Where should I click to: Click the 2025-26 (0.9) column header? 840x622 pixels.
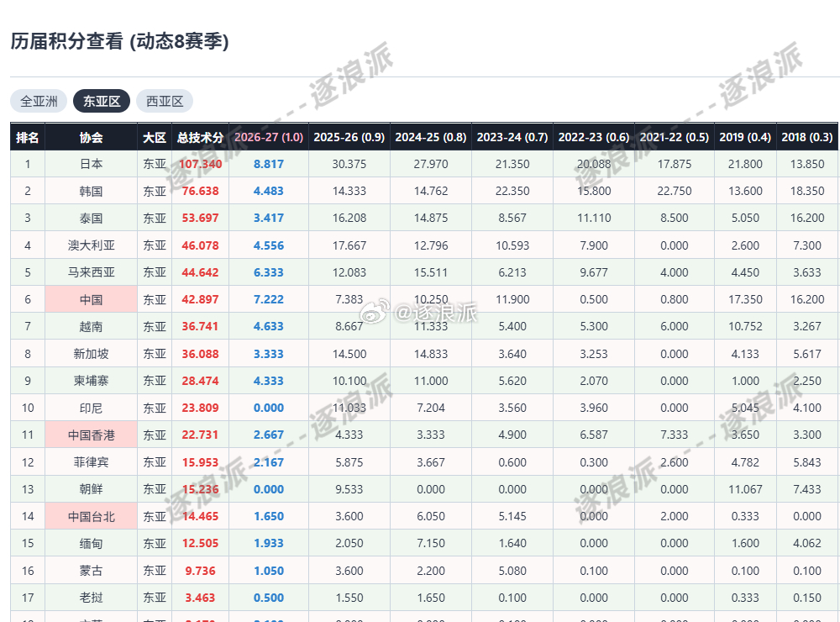349,137
